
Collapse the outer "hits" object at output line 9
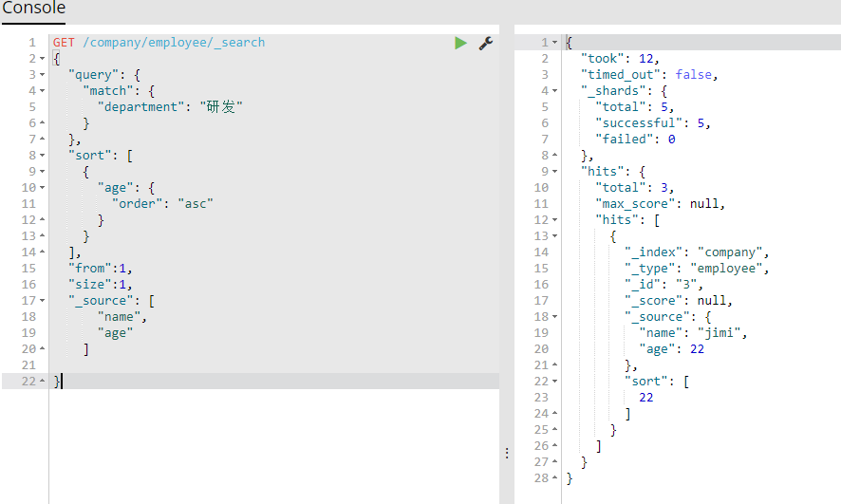click(554, 171)
